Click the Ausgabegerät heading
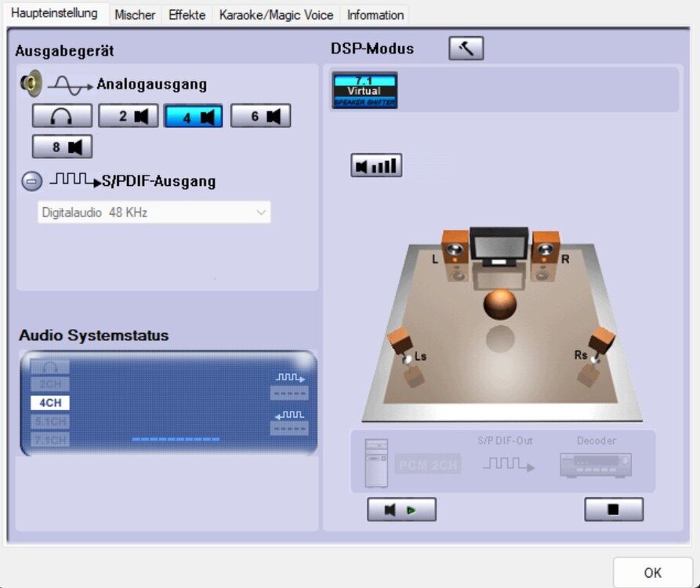This screenshot has height=588, width=700. tap(65, 50)
